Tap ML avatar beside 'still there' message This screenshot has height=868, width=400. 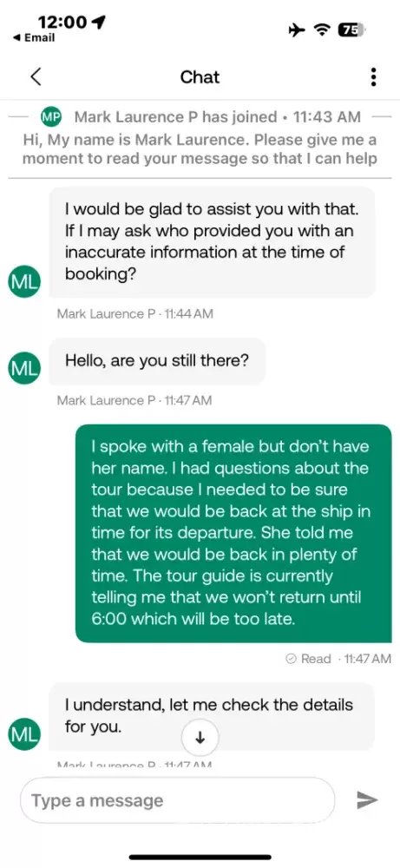coord(23,367)
